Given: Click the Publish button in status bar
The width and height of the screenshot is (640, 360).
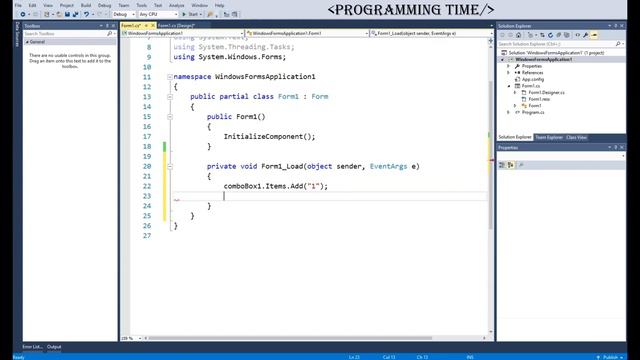Looking at the screenshot, I should pyautogui.click(x=610, y=357).
